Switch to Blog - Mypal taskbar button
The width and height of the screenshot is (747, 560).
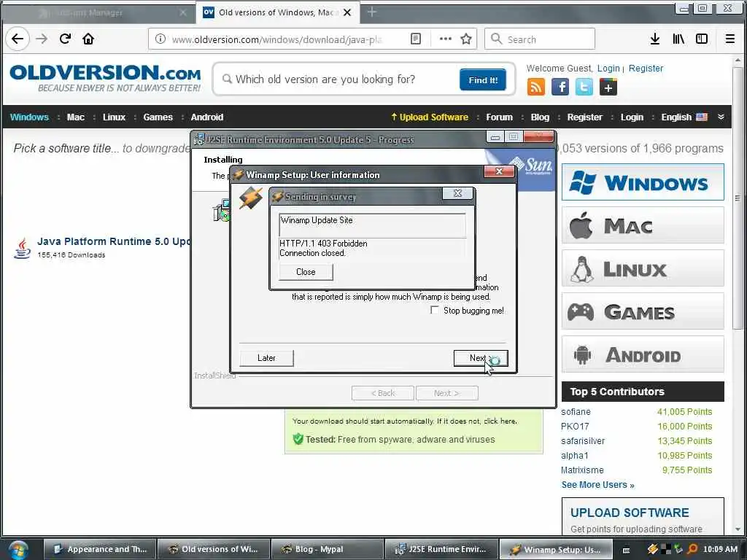tap(328, 550)
